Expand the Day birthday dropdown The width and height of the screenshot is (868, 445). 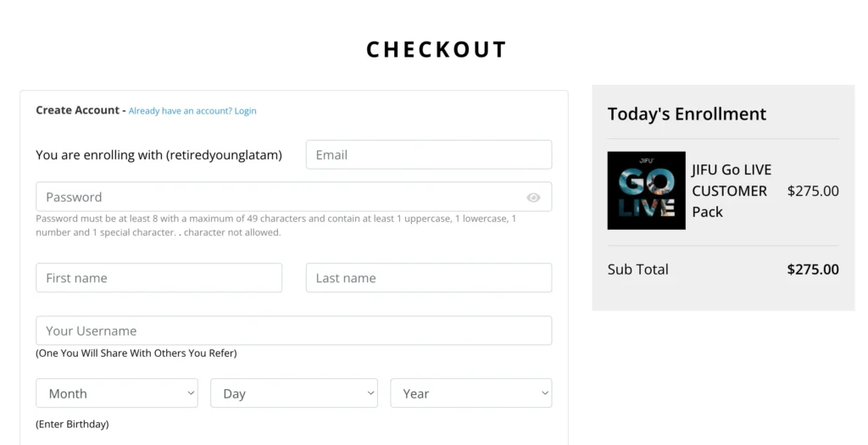click(x=294, y=393)
